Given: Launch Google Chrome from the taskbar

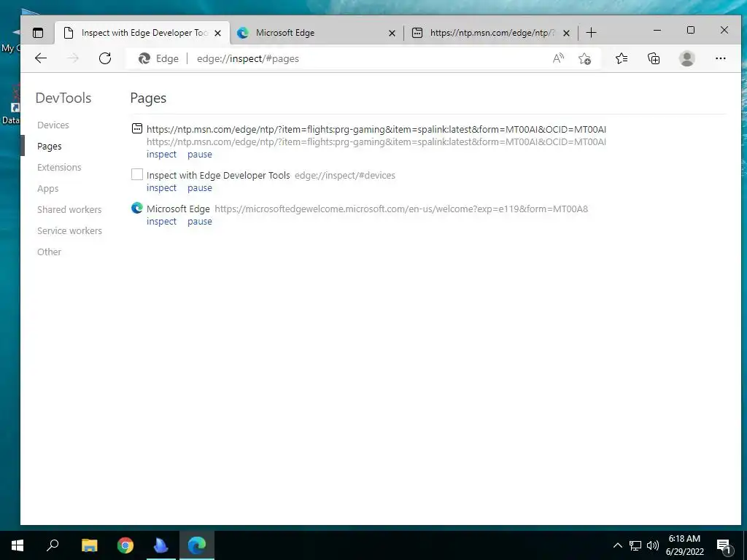Looking at the screenshot, I should (x=125, y=545).
